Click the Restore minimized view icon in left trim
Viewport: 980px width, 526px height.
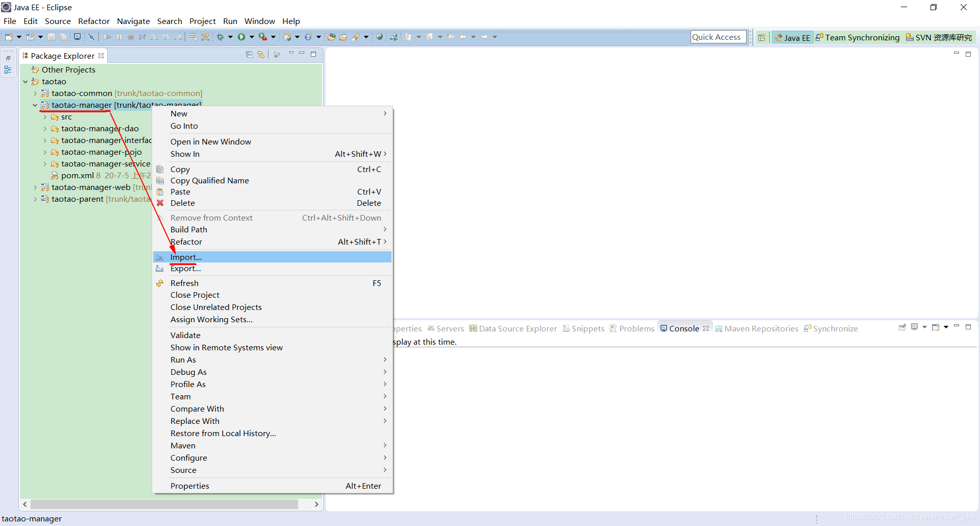pyautogui.click(x=8, y=58)
